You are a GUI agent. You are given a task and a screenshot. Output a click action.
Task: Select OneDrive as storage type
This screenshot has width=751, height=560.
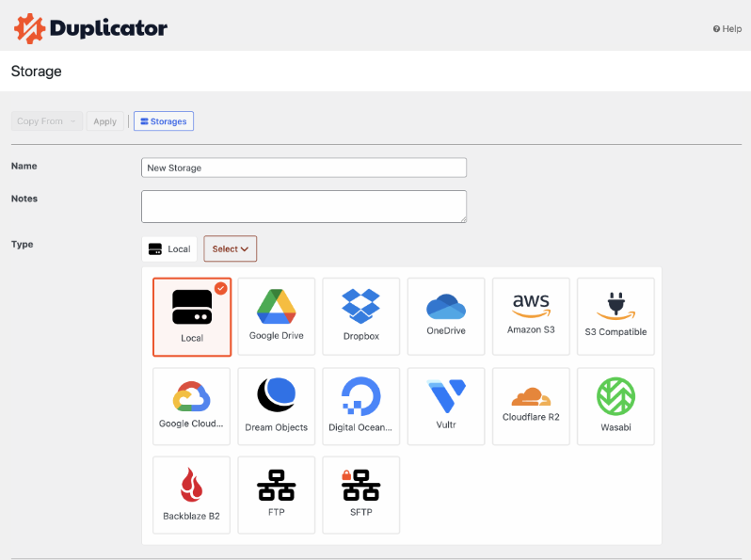[446, 316]
